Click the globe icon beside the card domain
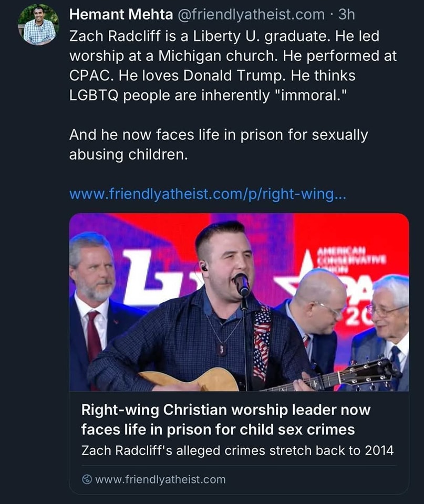 point(87,479)
